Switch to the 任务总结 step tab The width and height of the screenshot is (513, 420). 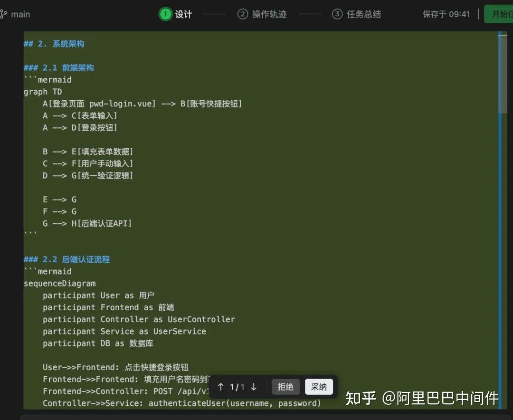[363, 14]
